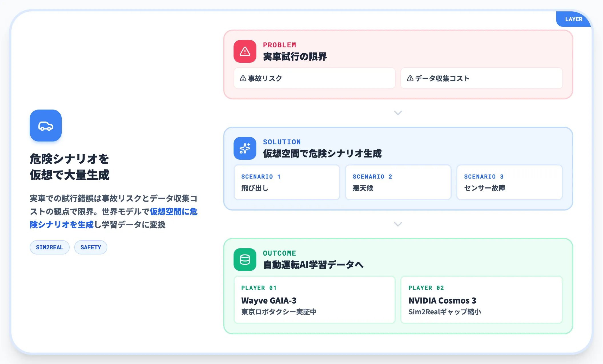Click heading 実車試行の限界

(295, 56)
